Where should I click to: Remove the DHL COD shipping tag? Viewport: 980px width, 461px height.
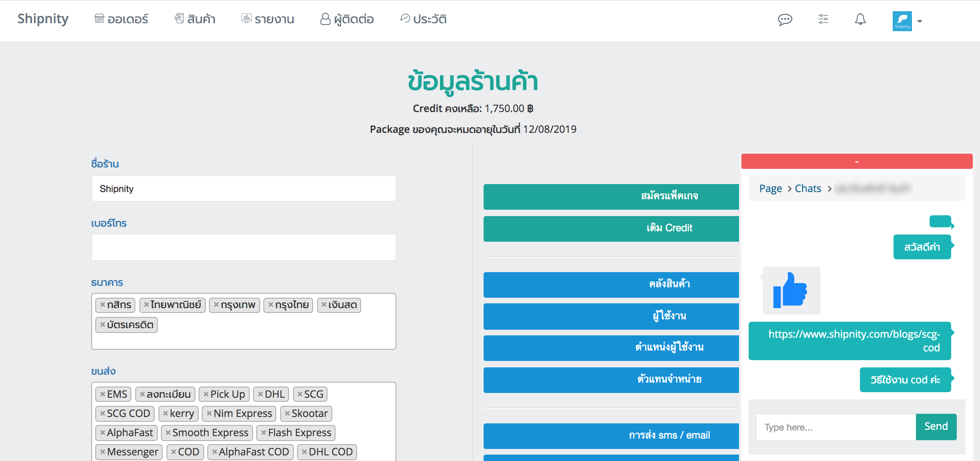[x=304, y=452]
